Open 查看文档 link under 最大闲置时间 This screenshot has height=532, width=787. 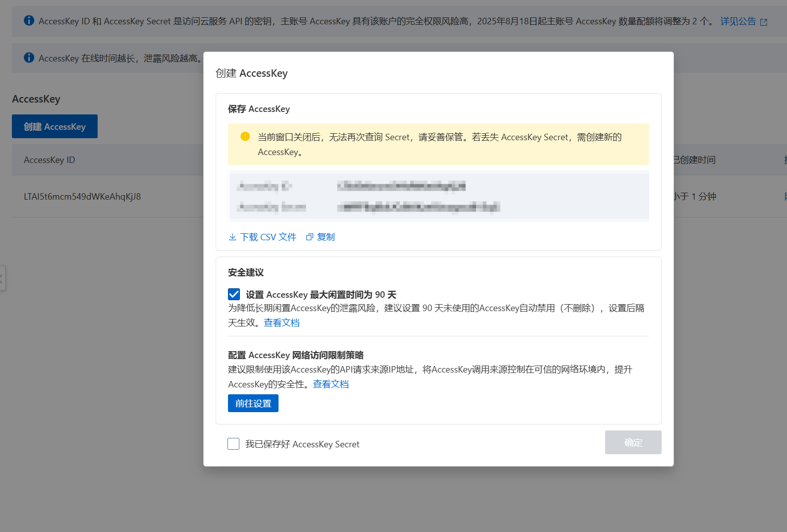click(x=281, y=323)
